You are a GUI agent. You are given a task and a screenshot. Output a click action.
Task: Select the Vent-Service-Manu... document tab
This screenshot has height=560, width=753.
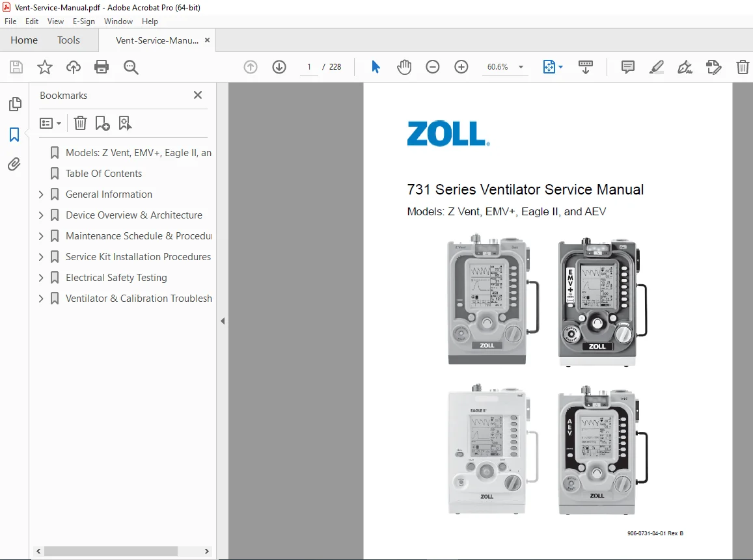pos(157,40)
